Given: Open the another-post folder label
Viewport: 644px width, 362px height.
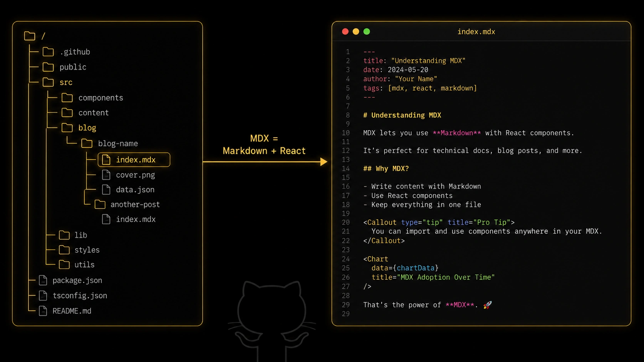Looking at the screenshot, I should 135,204.
